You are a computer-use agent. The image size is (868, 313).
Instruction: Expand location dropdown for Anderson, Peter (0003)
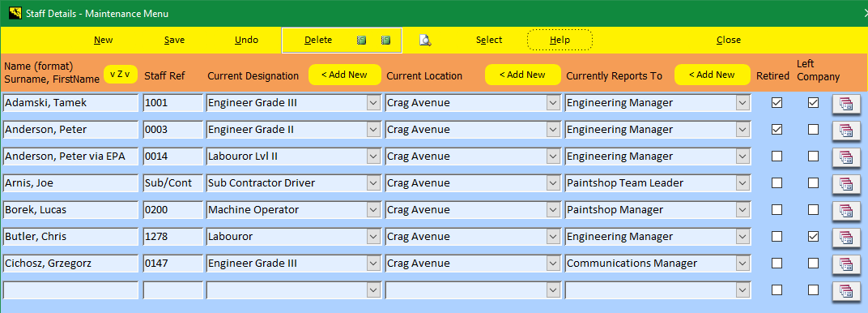click(x=554, y=129)
